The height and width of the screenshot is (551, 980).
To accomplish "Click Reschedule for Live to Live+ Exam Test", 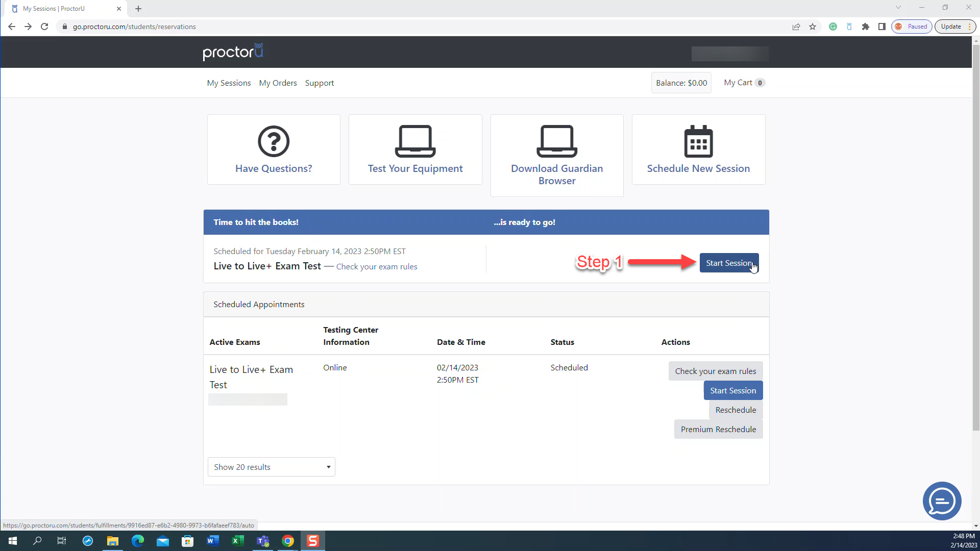I will tap(736, 409).
